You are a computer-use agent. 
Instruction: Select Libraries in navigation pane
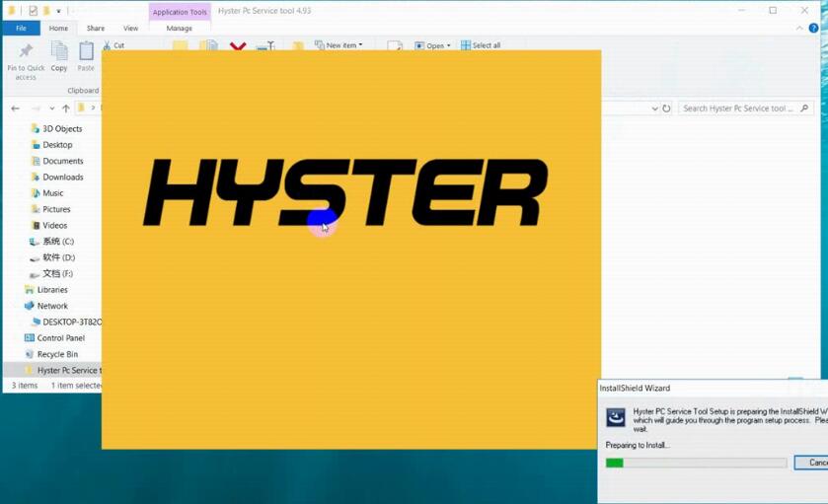[x=46, y=290]
